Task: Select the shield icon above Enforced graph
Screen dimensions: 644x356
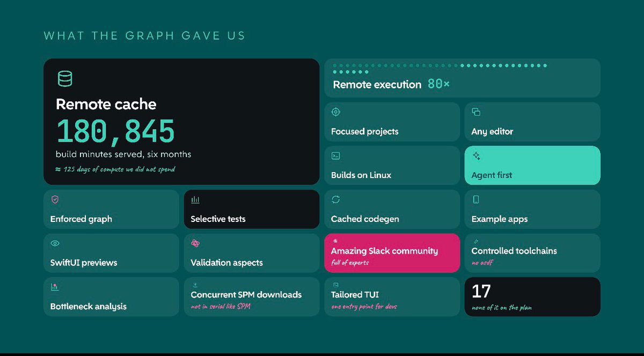Action: tap(55, 199)
